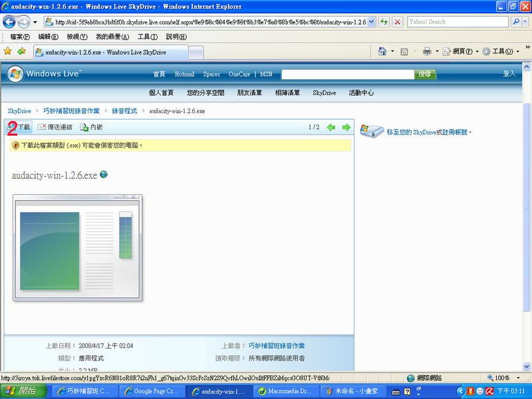Click the Windows Live logo
The width and height of the screenshot is (532, 399).
(45, 74)
